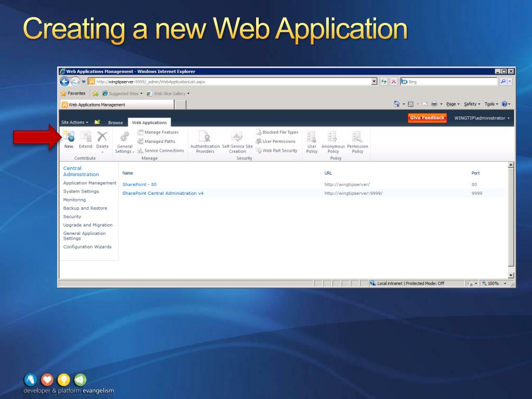532x399 pixels.
Task: Click the Give Feedback button
Action: coord(427,118)
